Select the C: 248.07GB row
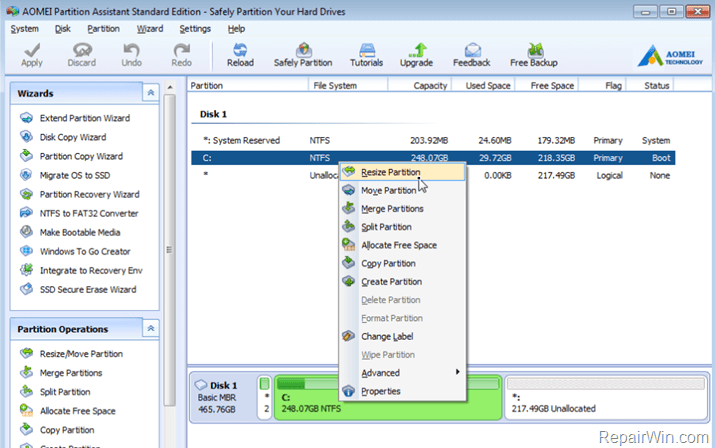The height and width of the screenshot is (448, 715). point(433,158)
